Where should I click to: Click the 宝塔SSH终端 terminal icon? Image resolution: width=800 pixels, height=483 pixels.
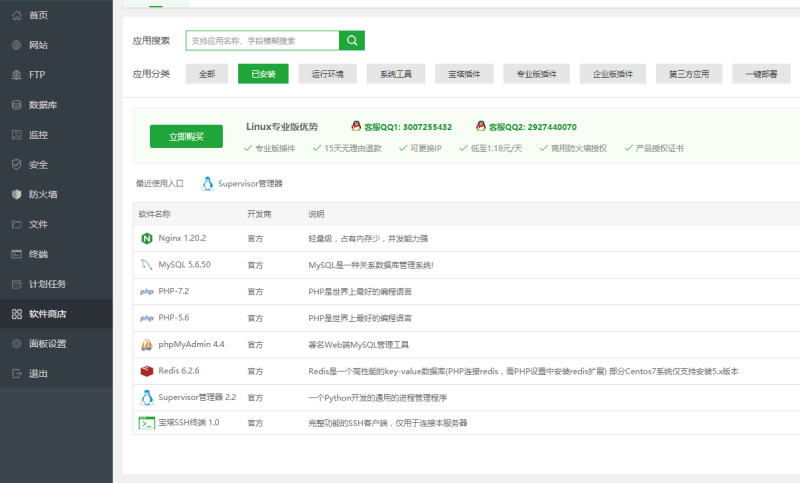(x=147, y=423)
